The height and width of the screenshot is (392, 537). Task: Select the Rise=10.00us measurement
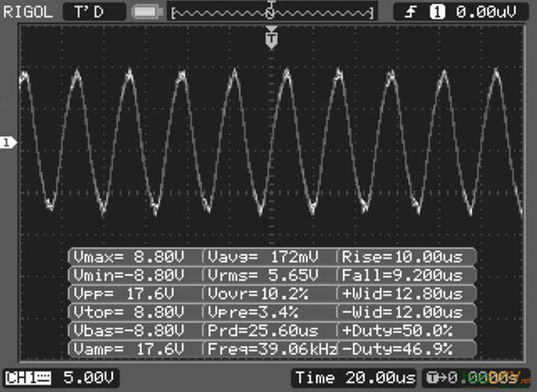pos(408,257)
